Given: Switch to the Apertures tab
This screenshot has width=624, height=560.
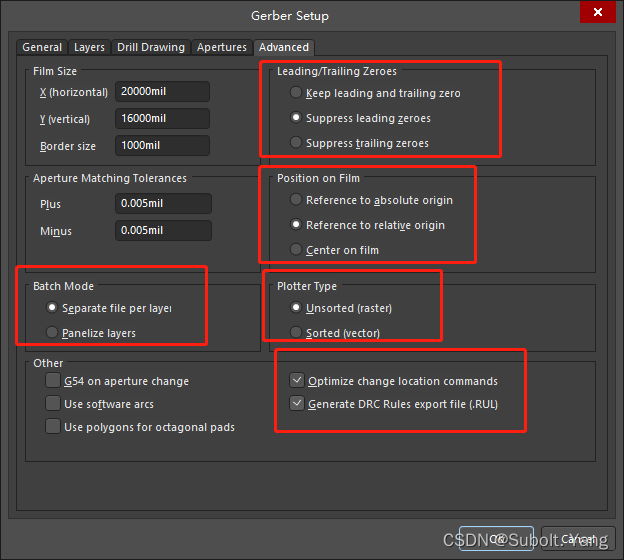Looking at the screenshot, I should coord(221,47).
